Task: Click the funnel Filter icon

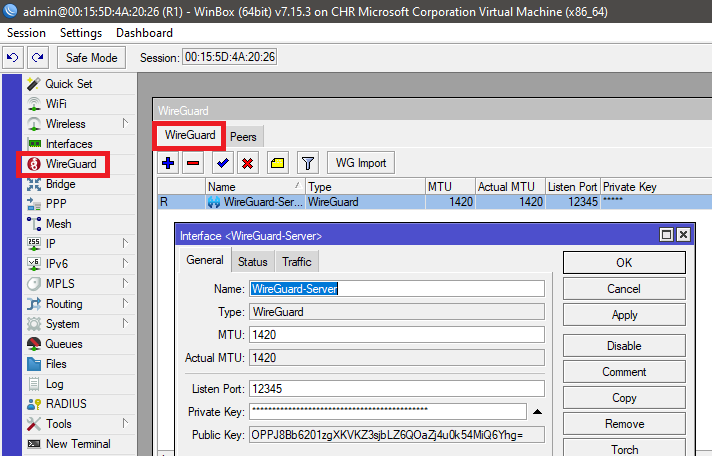Action: pos(308,163)
